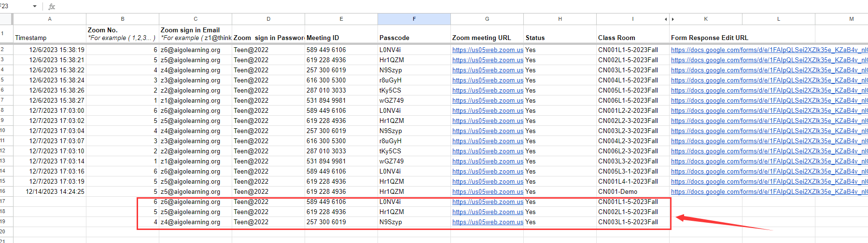868x243 pixels.
Task: Click the right unhide arrow beside column K
Action: (x=673, y=19)
